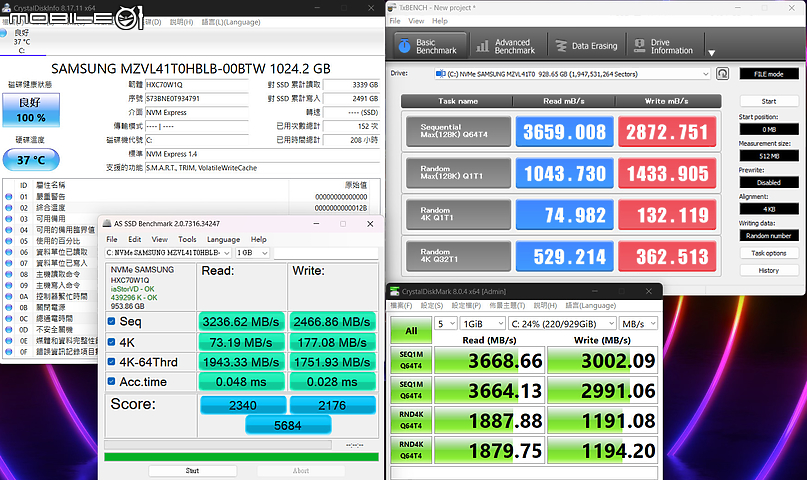The image size is (807, 480).
Task: Click firmware field HXC70W1Q
Action: tap(197, 85)
